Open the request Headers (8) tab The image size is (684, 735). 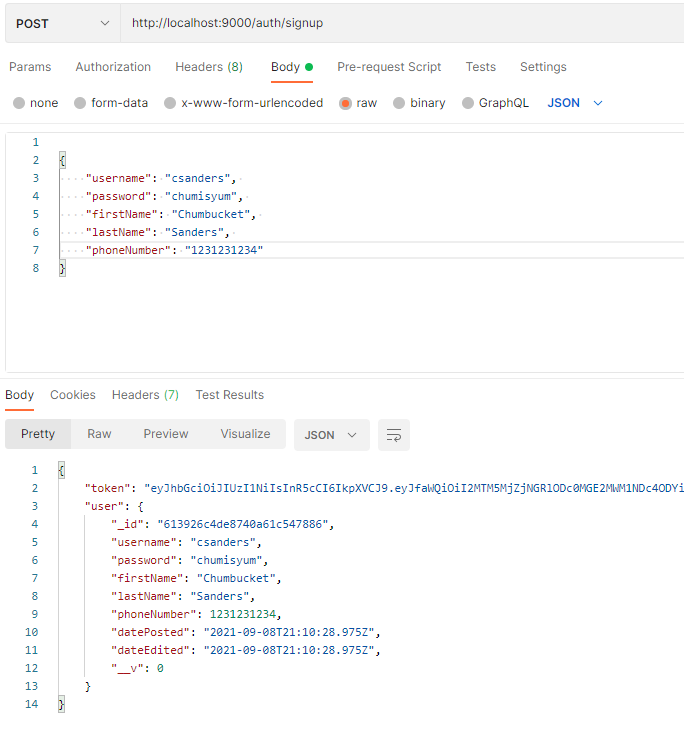pos(209,67)
